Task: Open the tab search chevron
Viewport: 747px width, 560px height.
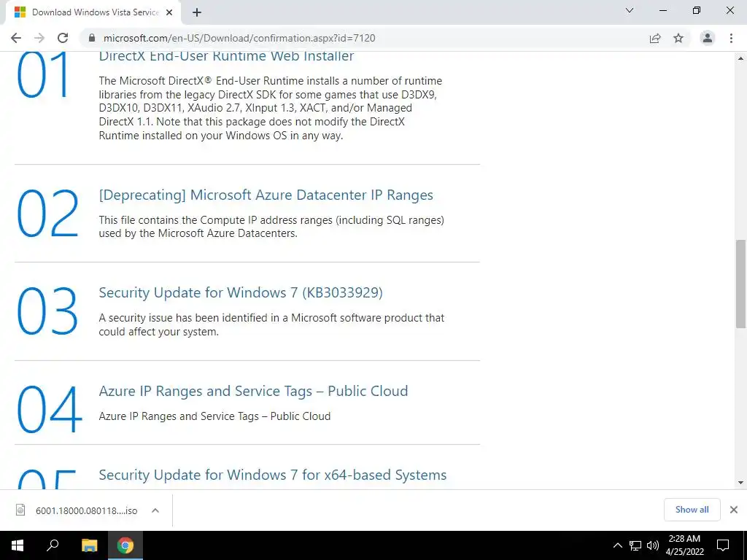Action: [x=630, y=10]
